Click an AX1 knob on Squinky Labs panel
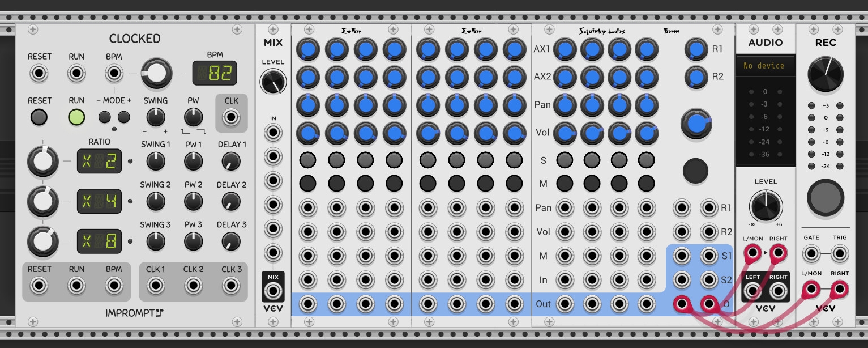The image size is (868, 348). [564, 50]
